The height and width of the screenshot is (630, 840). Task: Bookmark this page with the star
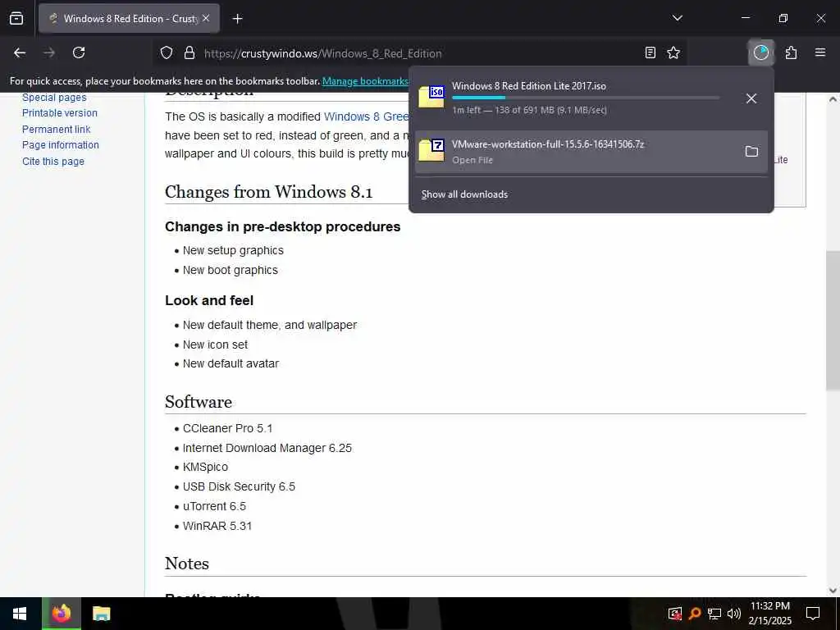(673, 53)
